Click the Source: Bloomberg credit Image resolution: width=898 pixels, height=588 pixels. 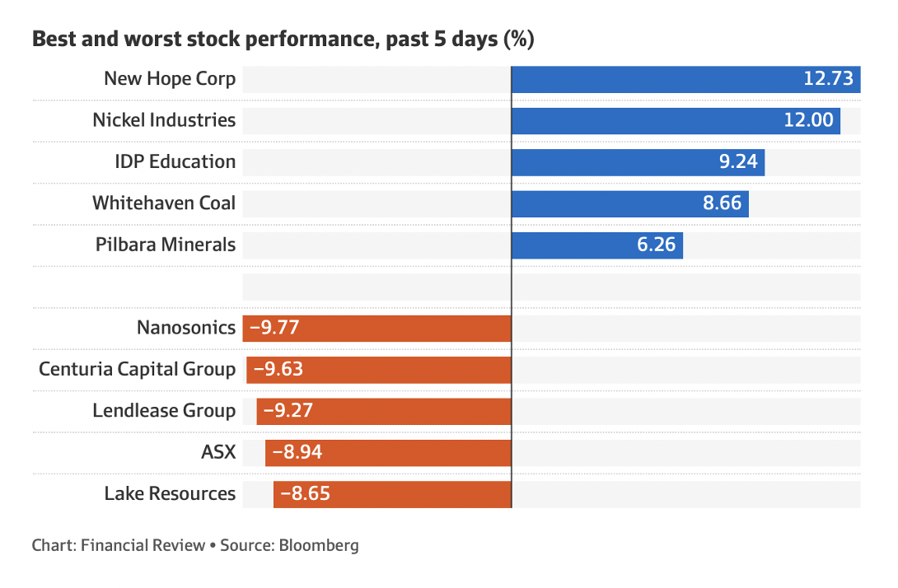pos(289,545)
